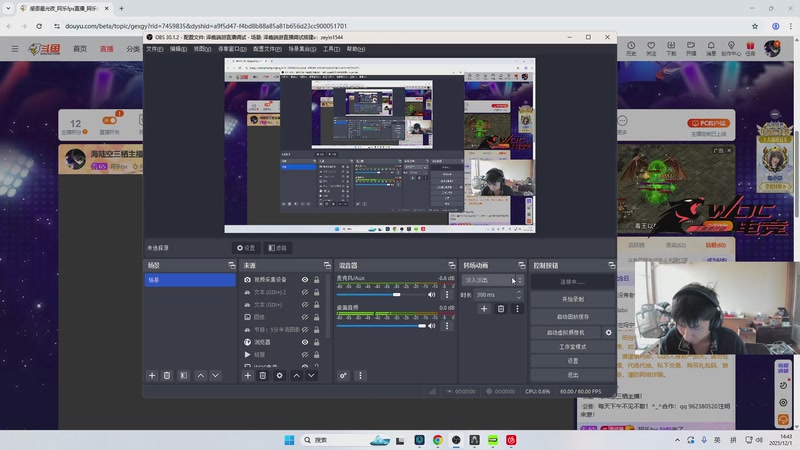Screen dimensions: 800x450
Task: Open the scene transition type dropdown
Action: pyautogui.click(x=492, y=280)
